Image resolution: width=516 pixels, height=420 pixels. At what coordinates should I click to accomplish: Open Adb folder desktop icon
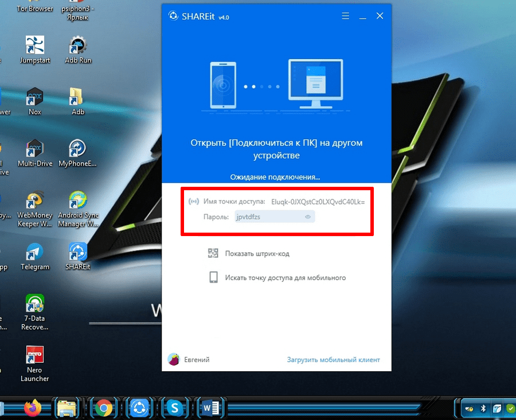coord(77,101)
